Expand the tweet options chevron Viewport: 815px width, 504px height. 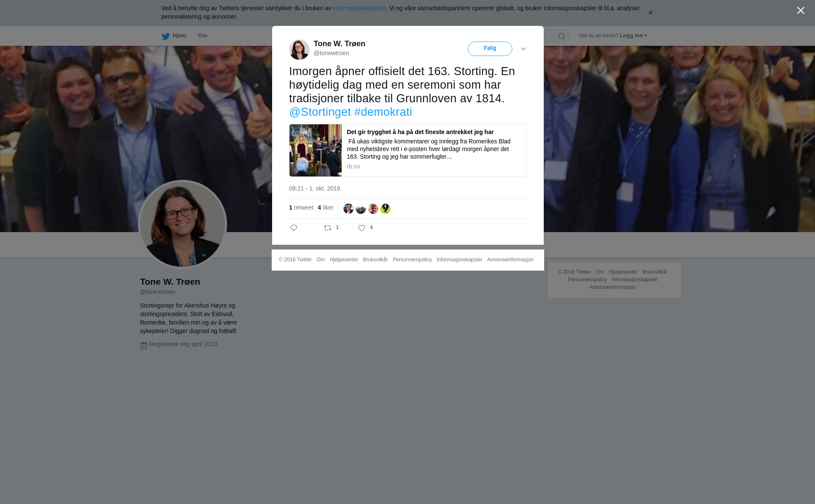[x=523, y=49]
